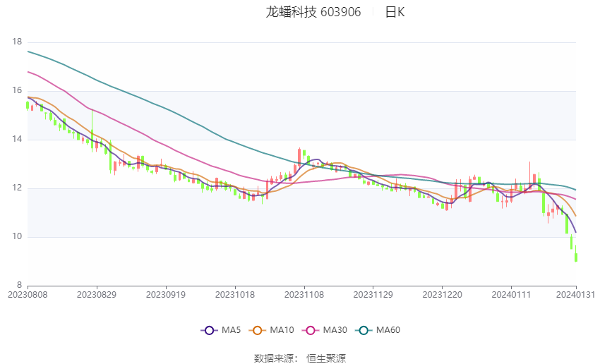
Task: Click the 日K label in title
Action: click(x=395, y=12)
